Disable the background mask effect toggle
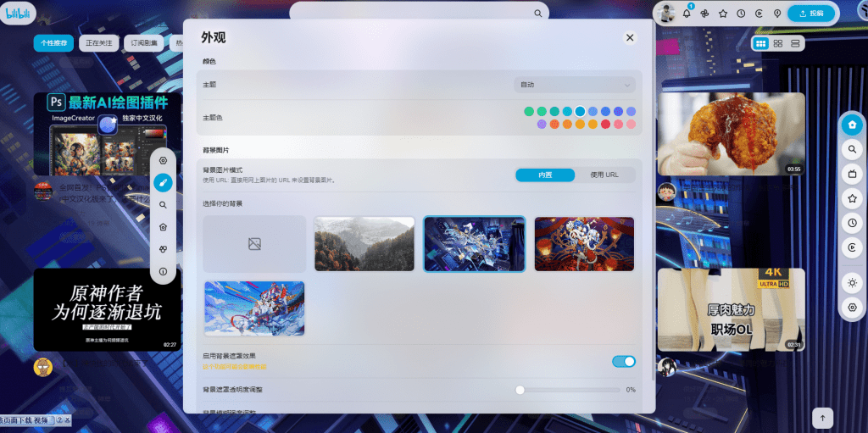Image resolution: width=868 pixels, height=433 pixels. [x=624, y=362]
